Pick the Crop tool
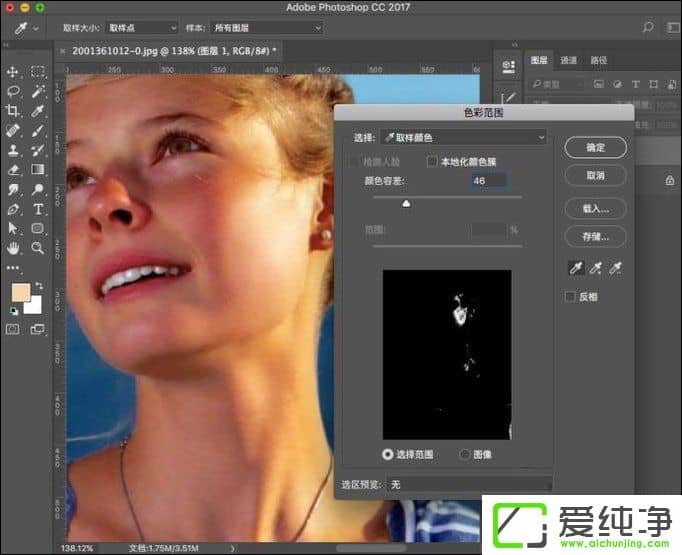This screenshot has width=682, height=555. point(14,111)
